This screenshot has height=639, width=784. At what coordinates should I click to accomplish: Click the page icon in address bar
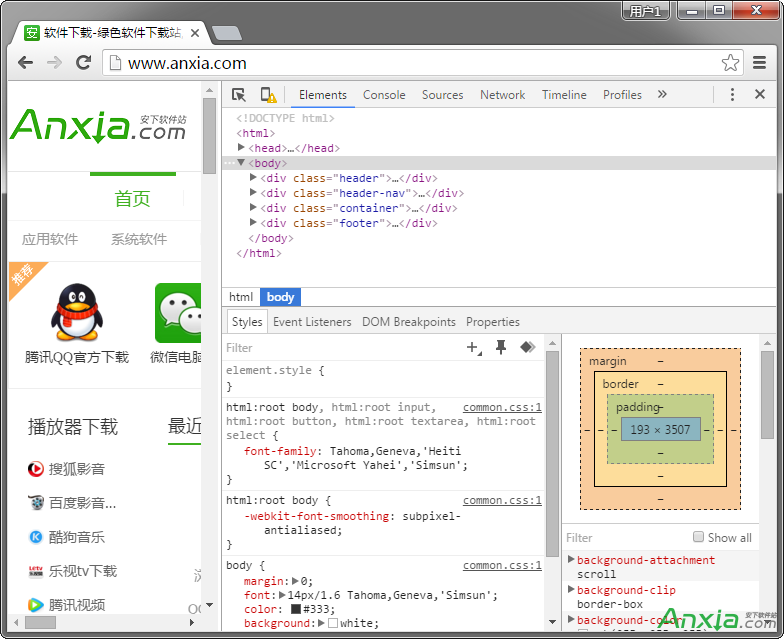(x=115, y=63)
